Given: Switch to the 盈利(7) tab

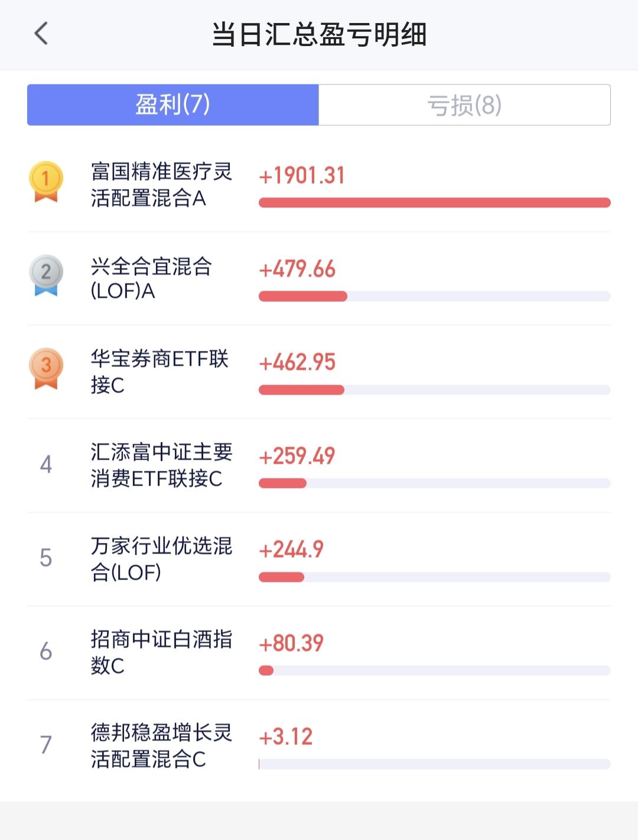Looking at the screenshot, I should (173, 105).
